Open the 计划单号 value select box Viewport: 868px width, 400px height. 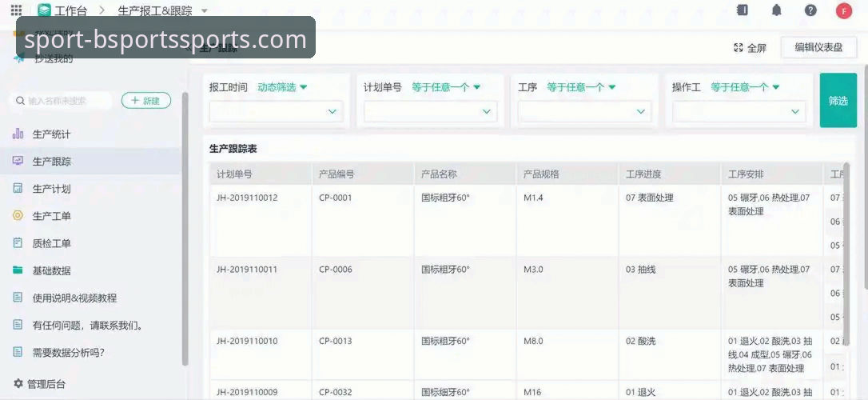click(x=430, y=111)
